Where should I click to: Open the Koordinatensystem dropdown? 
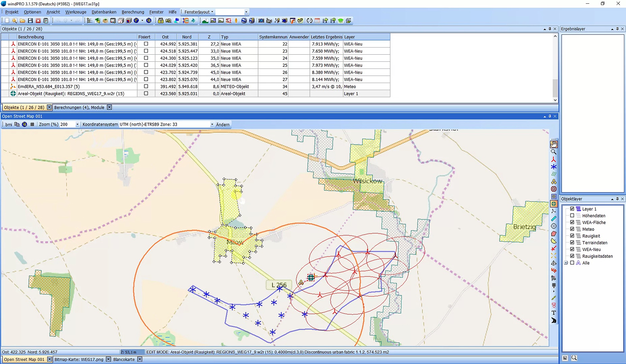(212, 124)
